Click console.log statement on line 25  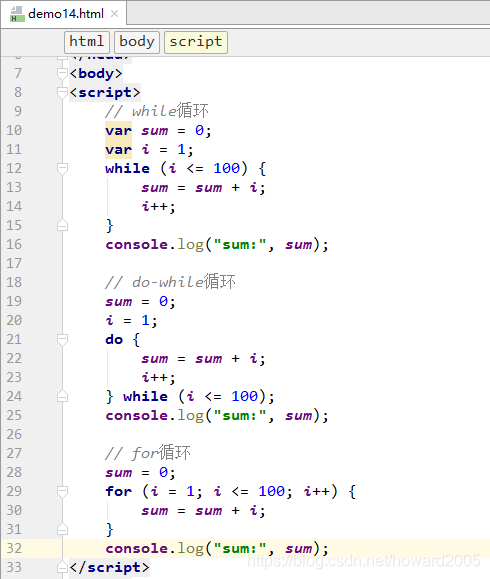pyautogui.click(x=217, y=416)
